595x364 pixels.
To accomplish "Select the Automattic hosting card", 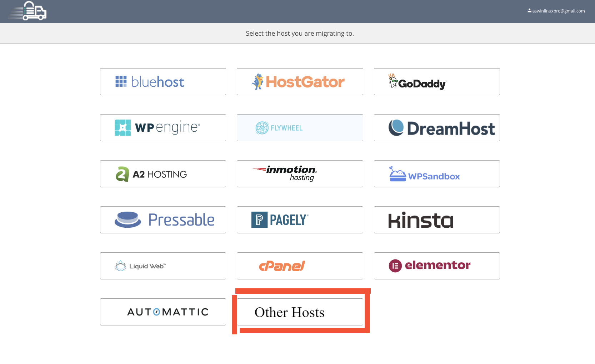I will point(163,312).
